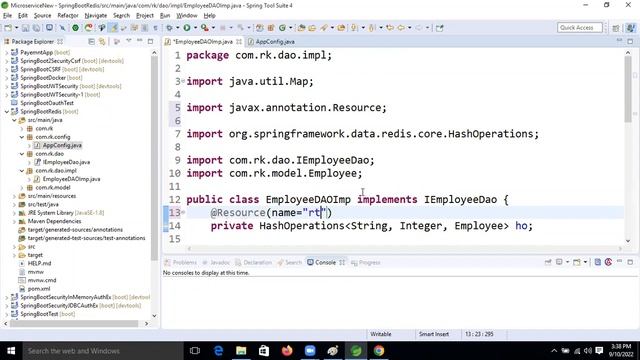The height and width of the screenshot is (360, 640).
Task: Click the green Run toolbar button
Action: pyautogui.click(x=187, y=28)
